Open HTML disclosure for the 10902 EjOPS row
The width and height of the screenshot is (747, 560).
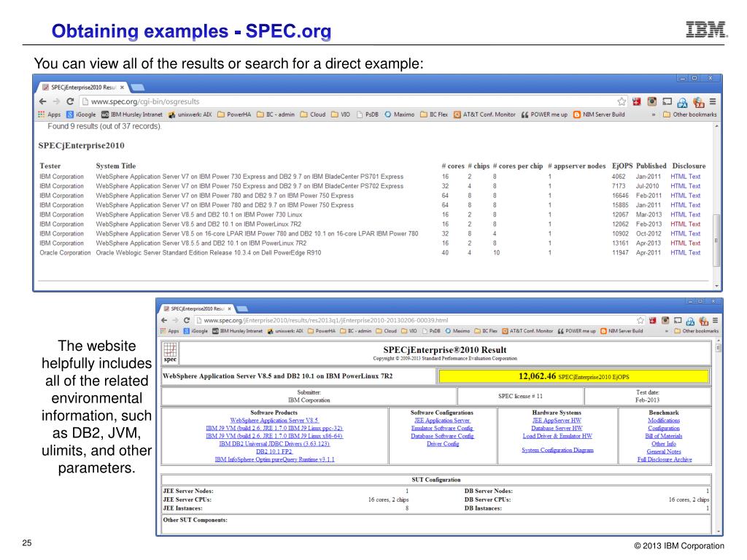click(678, 234)
